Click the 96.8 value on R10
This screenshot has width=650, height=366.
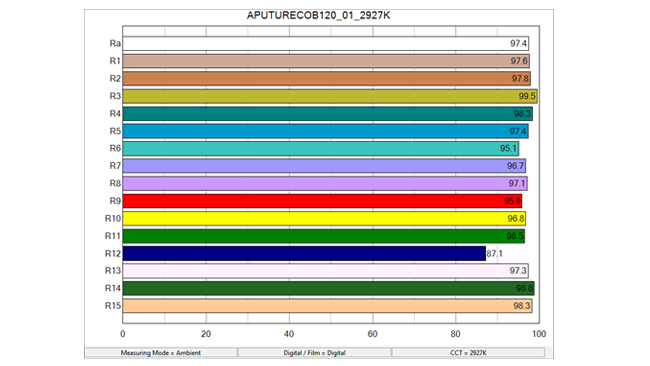tap(516, 218)
